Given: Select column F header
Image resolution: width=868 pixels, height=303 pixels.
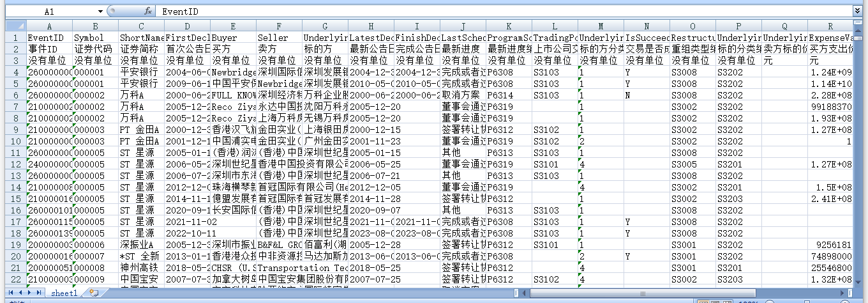Looking at the screenshot, I should 279,26.
